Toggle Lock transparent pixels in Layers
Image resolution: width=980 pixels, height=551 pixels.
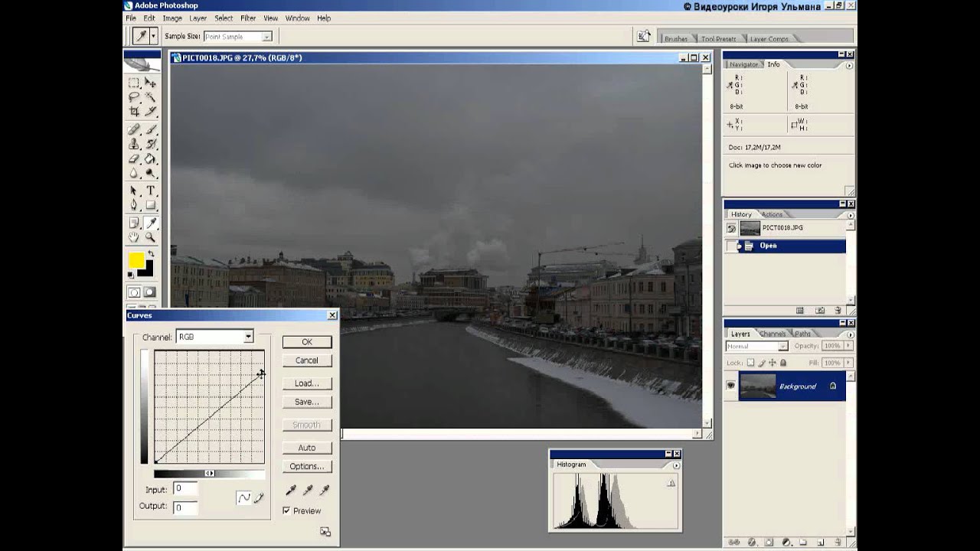750,363
